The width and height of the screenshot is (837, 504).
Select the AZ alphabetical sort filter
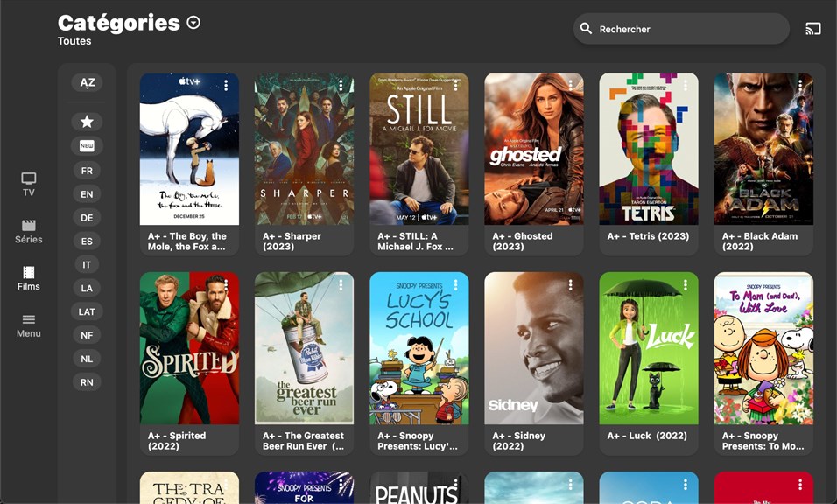click(x=87, y=82)
